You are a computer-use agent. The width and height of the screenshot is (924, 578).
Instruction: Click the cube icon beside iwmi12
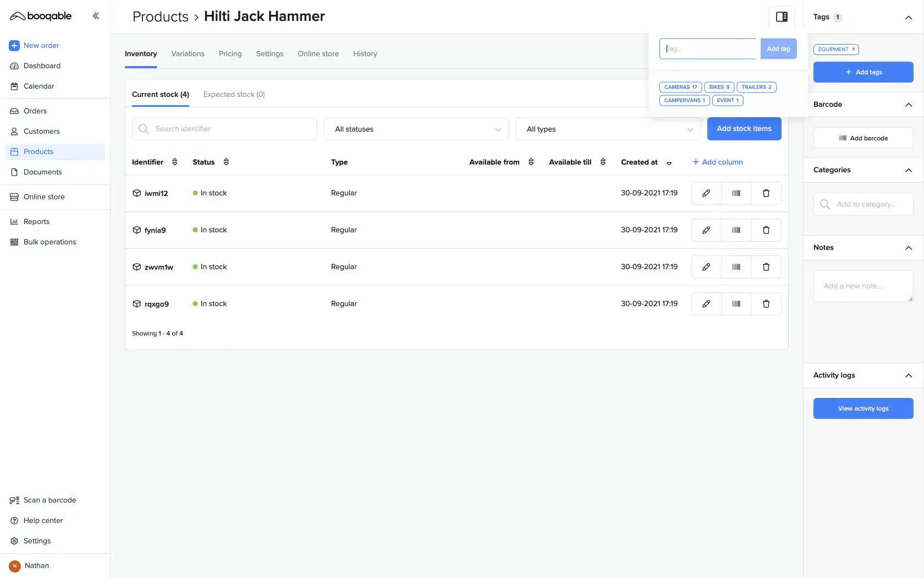coord(137,193)
